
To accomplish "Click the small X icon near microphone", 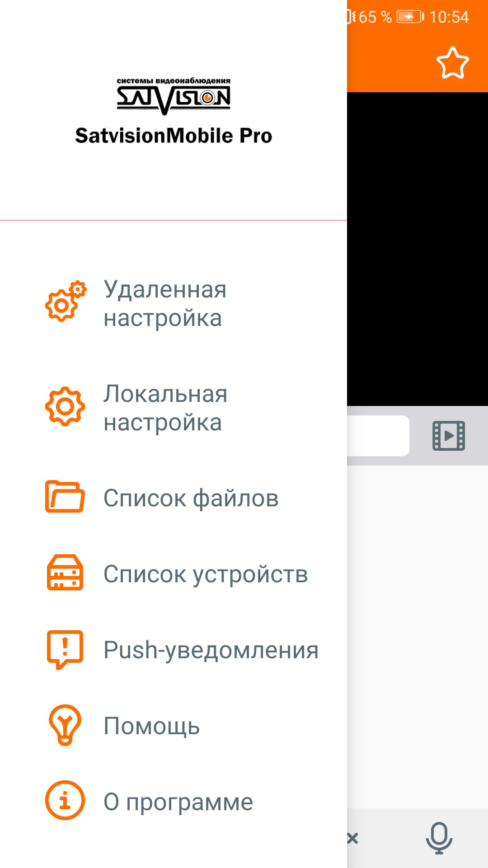I will [x=353, y=838].
